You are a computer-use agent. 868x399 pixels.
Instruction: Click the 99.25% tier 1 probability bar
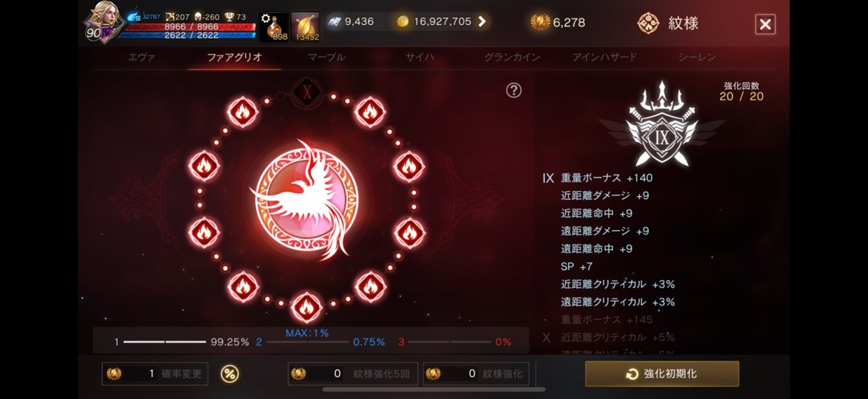[x=182, y=342]
